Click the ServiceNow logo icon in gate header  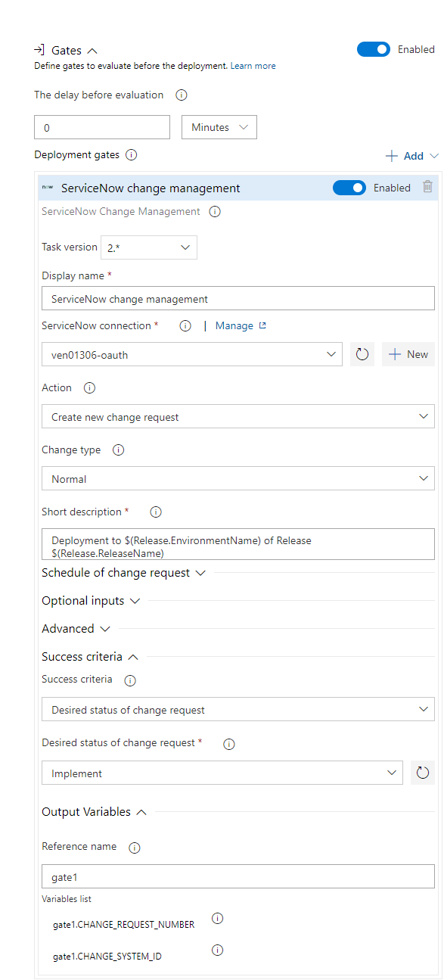(x=48, y=188)
